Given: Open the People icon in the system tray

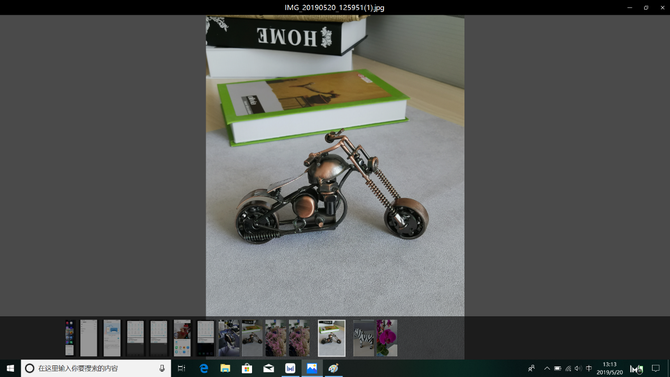Looking at the screenshot, I should point(531,368).
